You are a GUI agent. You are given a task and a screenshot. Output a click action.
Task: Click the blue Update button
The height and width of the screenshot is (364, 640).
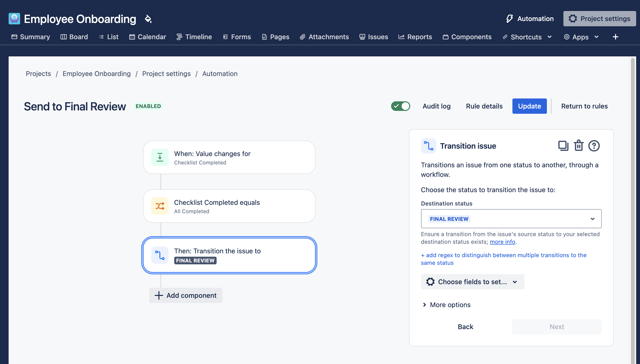coord(529,106)
